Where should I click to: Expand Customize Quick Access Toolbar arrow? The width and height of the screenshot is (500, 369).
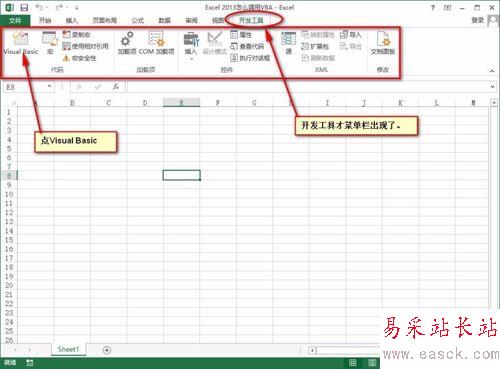click(x=77, y=8)
